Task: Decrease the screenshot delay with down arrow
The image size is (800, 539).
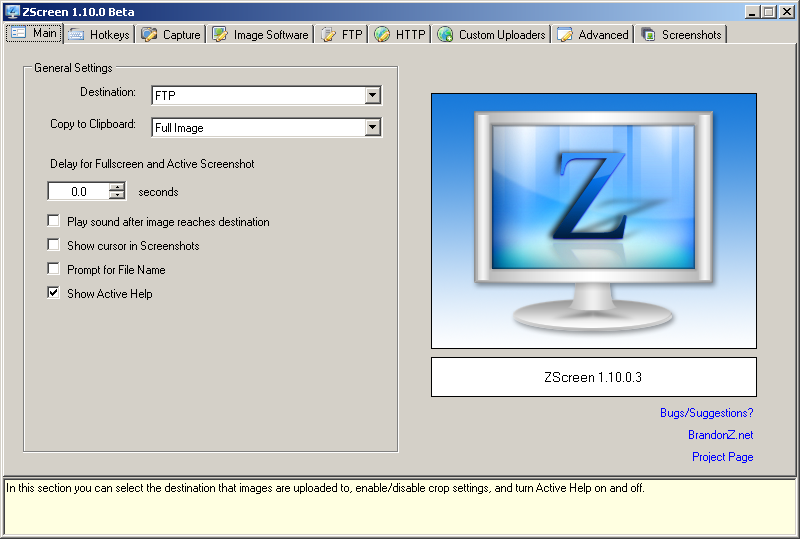Action: (x=117, y=195)
